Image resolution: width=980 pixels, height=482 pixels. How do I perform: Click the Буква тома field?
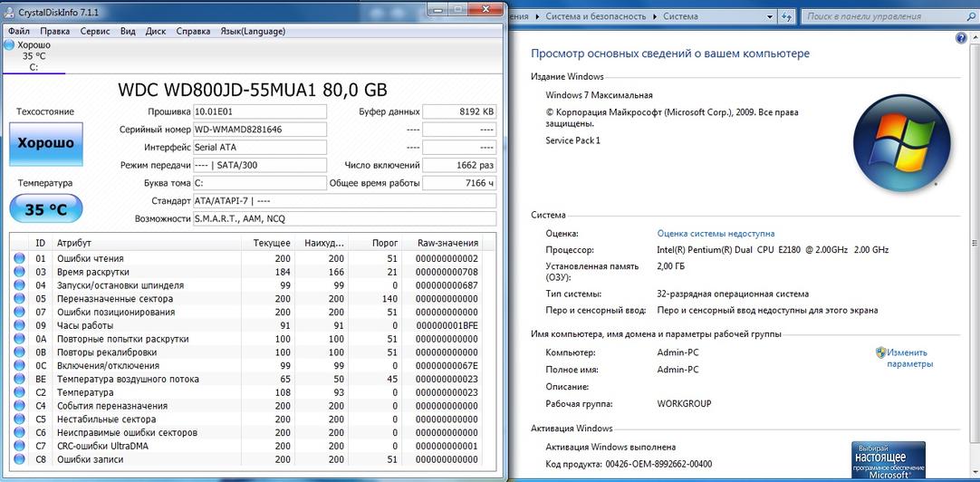[x=259, y=183]
